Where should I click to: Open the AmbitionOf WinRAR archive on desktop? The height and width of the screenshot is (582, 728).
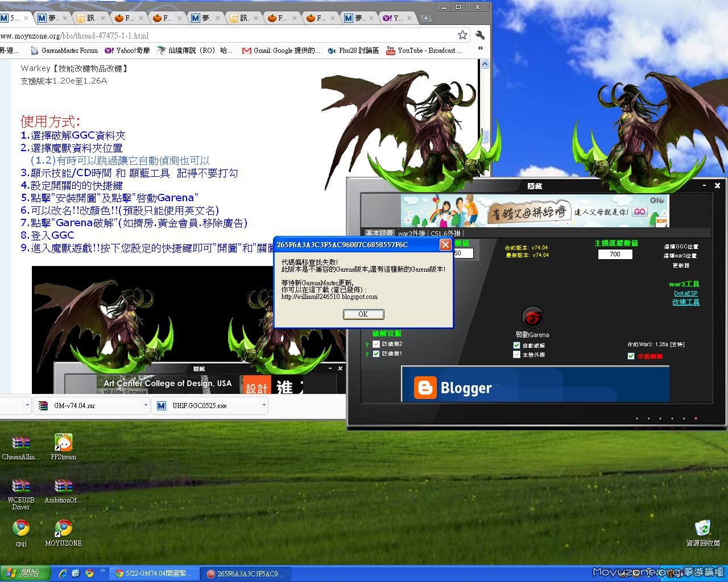click(63, 486)
